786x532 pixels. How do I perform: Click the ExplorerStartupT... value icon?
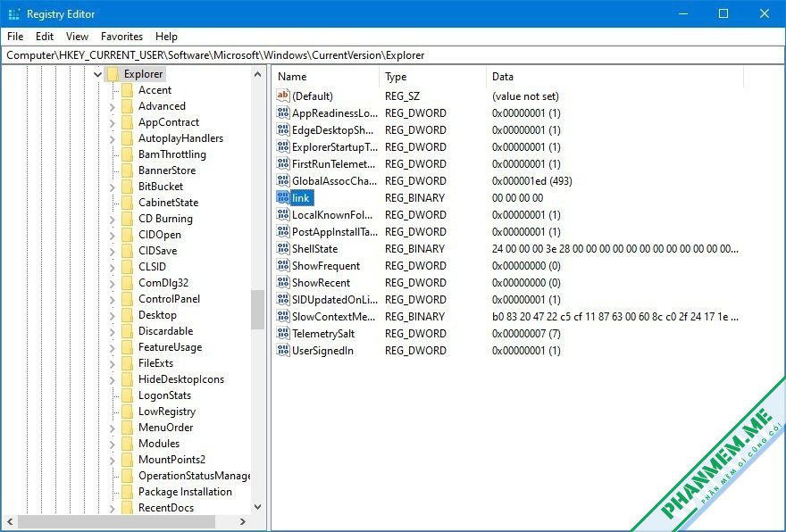point(283,146)
